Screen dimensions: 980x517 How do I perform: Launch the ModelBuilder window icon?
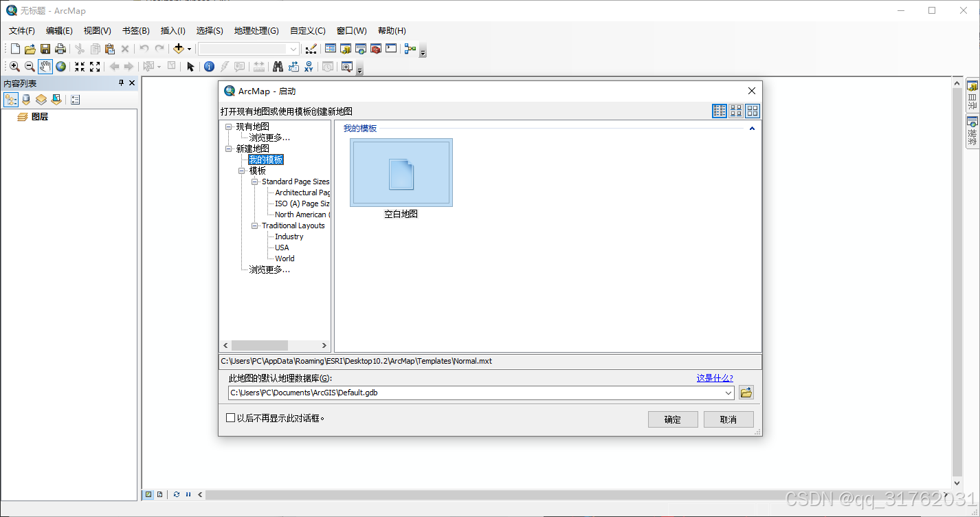(x=410, y=49)
